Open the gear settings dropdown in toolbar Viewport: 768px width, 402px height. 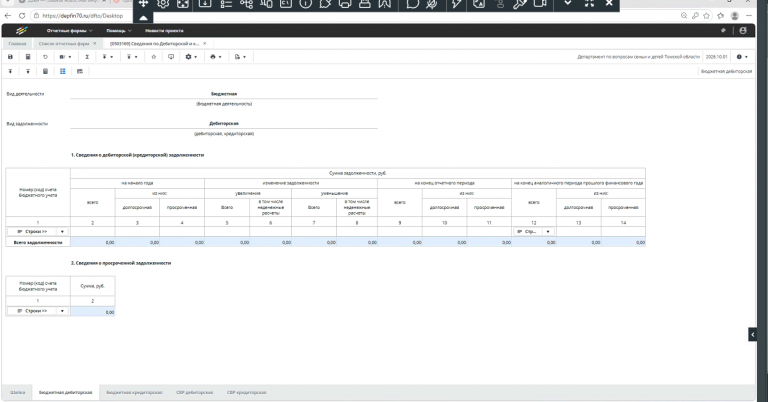coord(191,57)
